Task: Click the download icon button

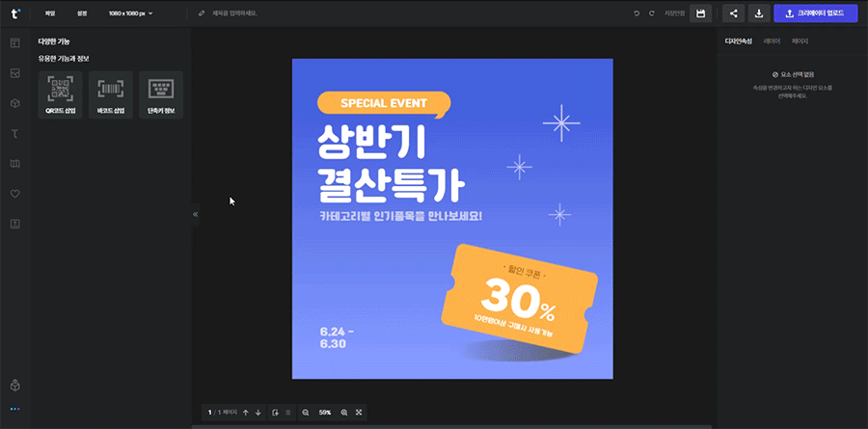Action: pos(758,13)
